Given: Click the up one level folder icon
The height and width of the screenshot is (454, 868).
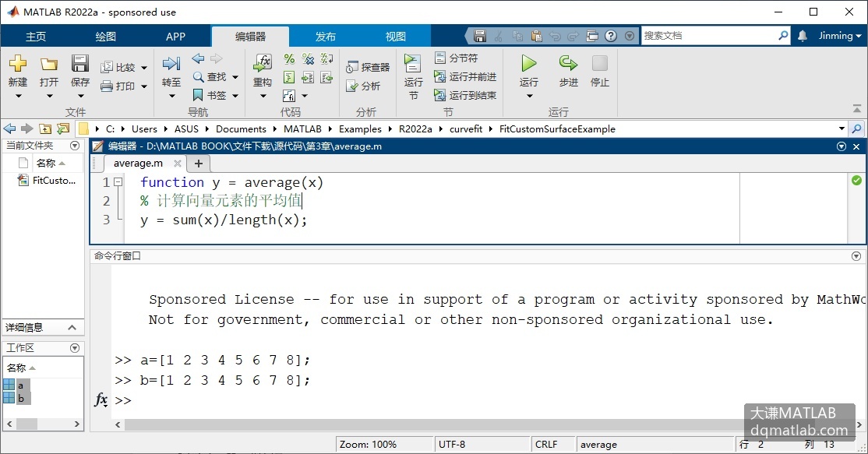Looking at the screenshot, I should click(45, 128).
